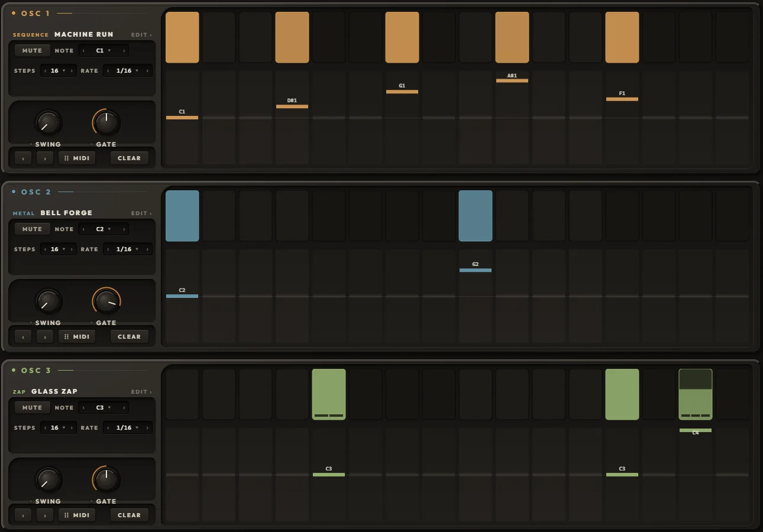The height and width of the screenshot is (532, 763).
Task: Click the OSC 3 MIDI export icon
Action: (66, 515)
